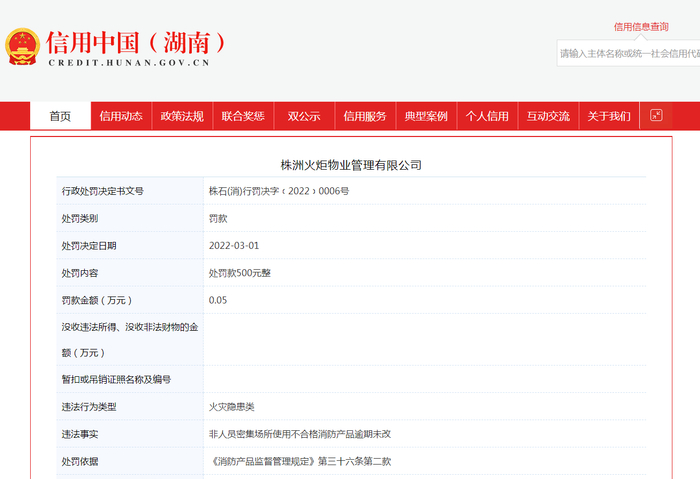This screenshot has height=479, width=700.
Task: Navigate to 信用服务 section
Action: [x=365, y=116]
